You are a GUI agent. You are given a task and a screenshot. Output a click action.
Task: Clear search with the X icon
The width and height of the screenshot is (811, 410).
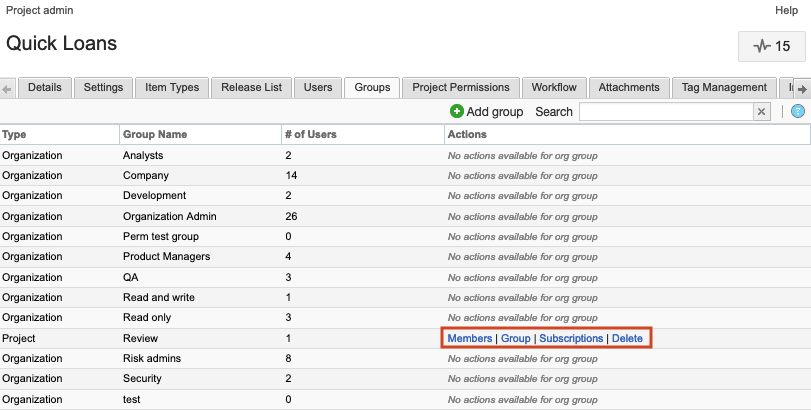[x=761, y=112]
